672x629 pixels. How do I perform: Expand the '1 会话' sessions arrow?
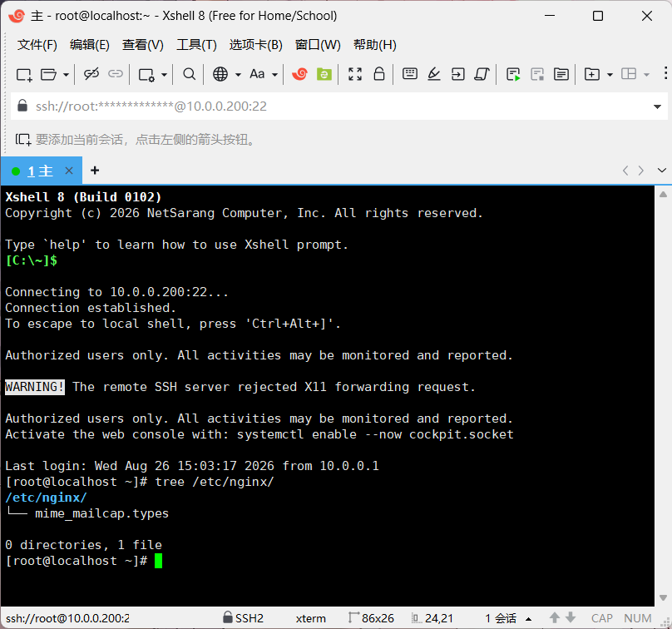(528, 619)
